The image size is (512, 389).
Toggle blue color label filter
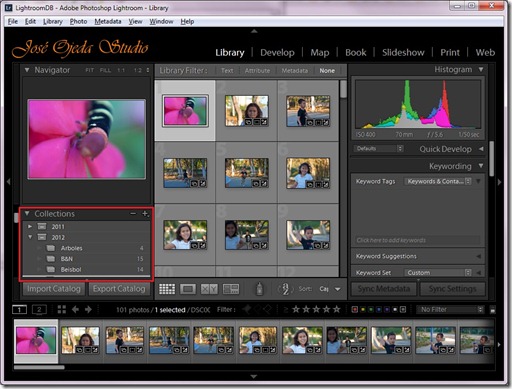coord(379,310)
